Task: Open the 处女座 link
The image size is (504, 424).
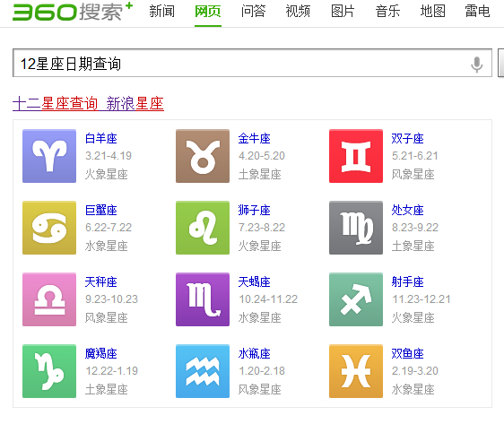Action: [x=407, y=211]
